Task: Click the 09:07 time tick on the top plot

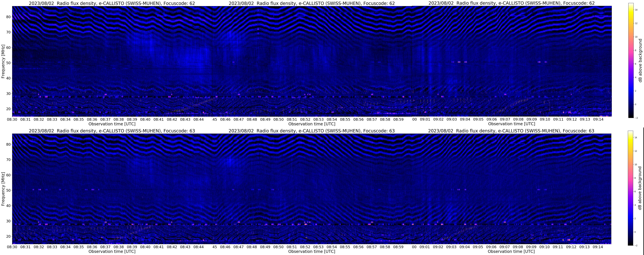Action: click(x=505, y=119)
